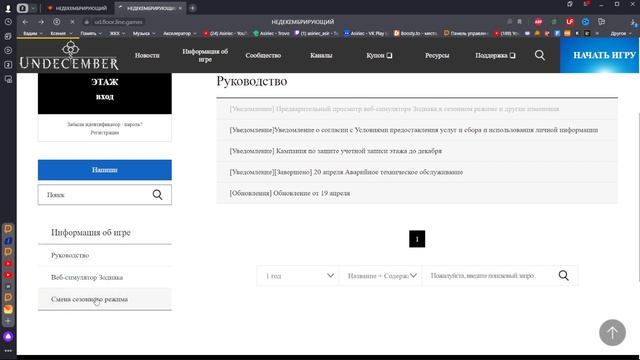The width and height of the screenshot is (640, 360).
Task: Expand the Акселератор bookmarks folder
Action: [x=180, y=33]
